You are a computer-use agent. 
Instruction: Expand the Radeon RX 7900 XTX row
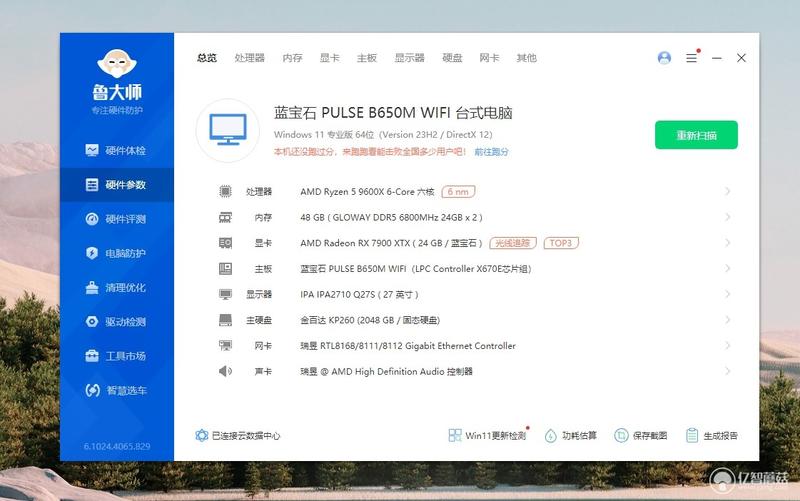(x=728, y=243)
